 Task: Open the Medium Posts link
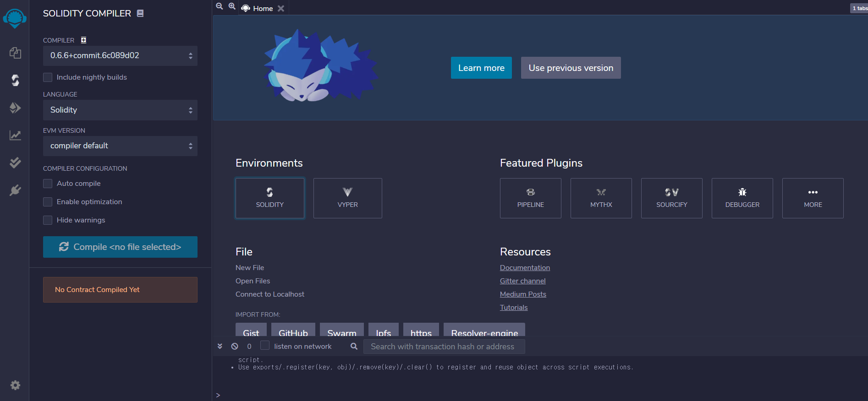pos(523,294)
